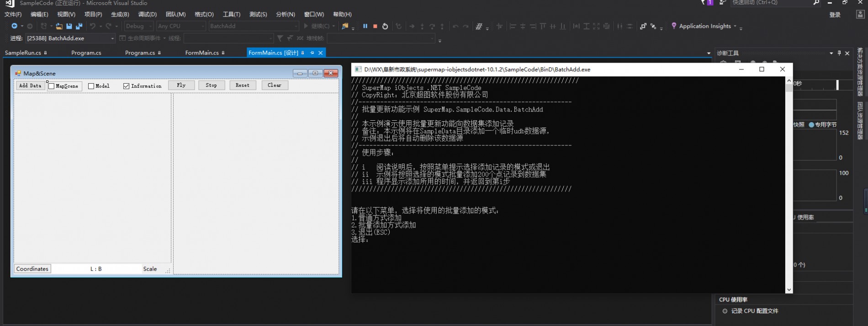Open the 文件(F) menu
This screenshot has width=868, height=326.
(x=13, y=15)
